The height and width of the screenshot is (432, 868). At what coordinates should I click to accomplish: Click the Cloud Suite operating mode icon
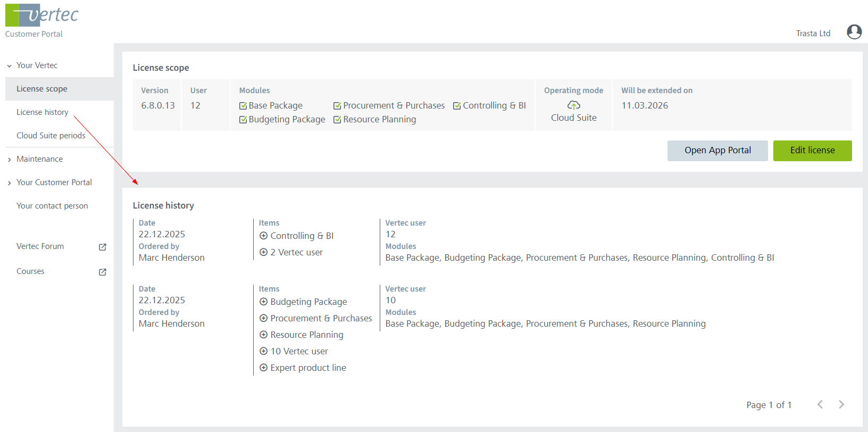573,105
